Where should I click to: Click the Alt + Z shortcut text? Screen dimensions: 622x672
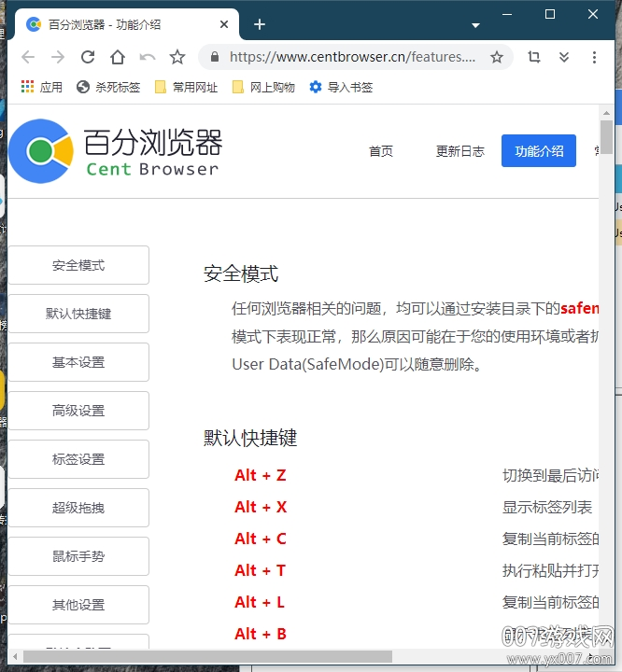point(261,475)
